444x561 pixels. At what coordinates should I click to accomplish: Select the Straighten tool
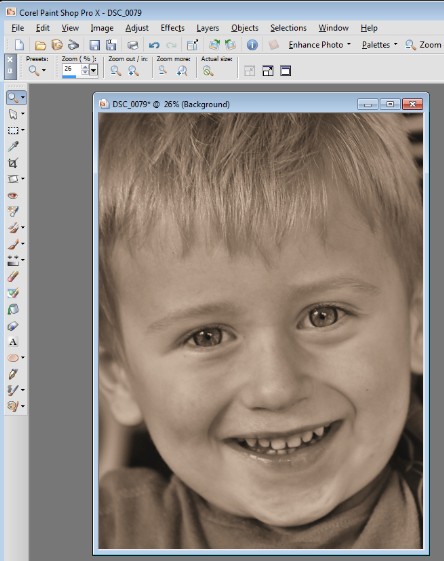(13, 179)
